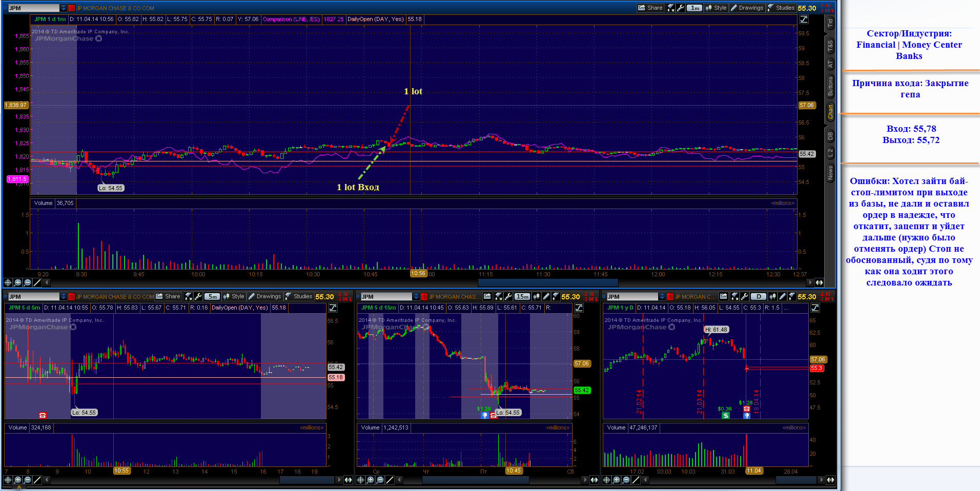Click red link color box on 1m chart
Screen dimensions: 980x491
pos(71,8)
